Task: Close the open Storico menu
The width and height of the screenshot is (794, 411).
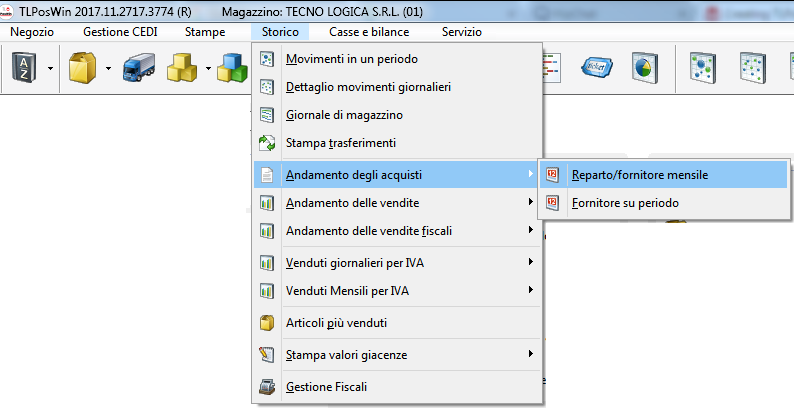Action: tap(280, 32)
